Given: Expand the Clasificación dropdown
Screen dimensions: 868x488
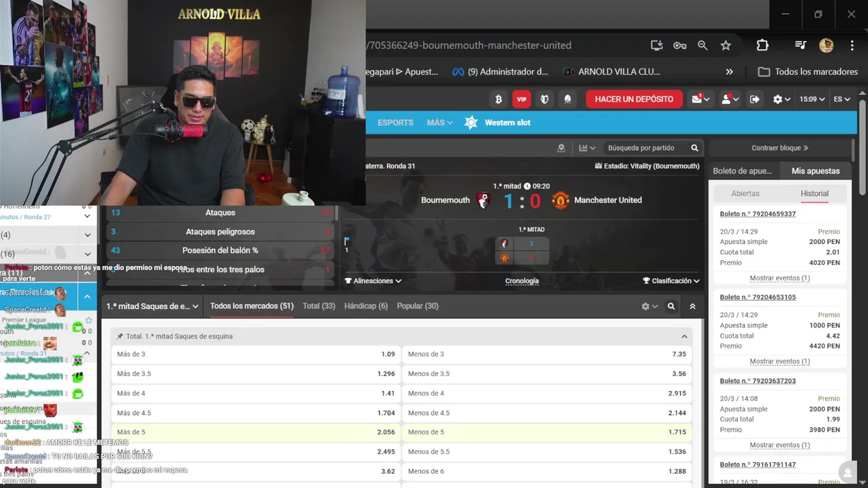Looking at the screenshot, I should click(x=671, y=281).
